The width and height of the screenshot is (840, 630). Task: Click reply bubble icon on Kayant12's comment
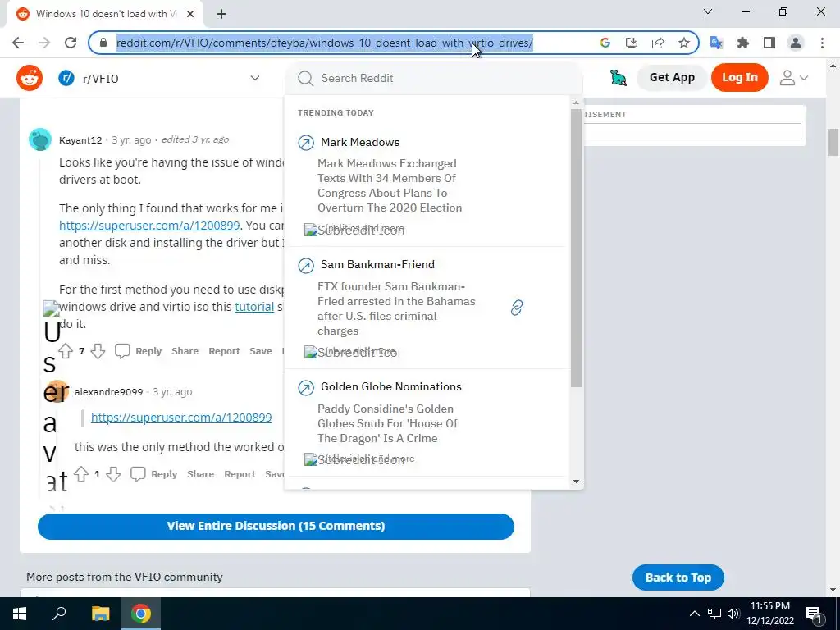click(x=122, y=351)
